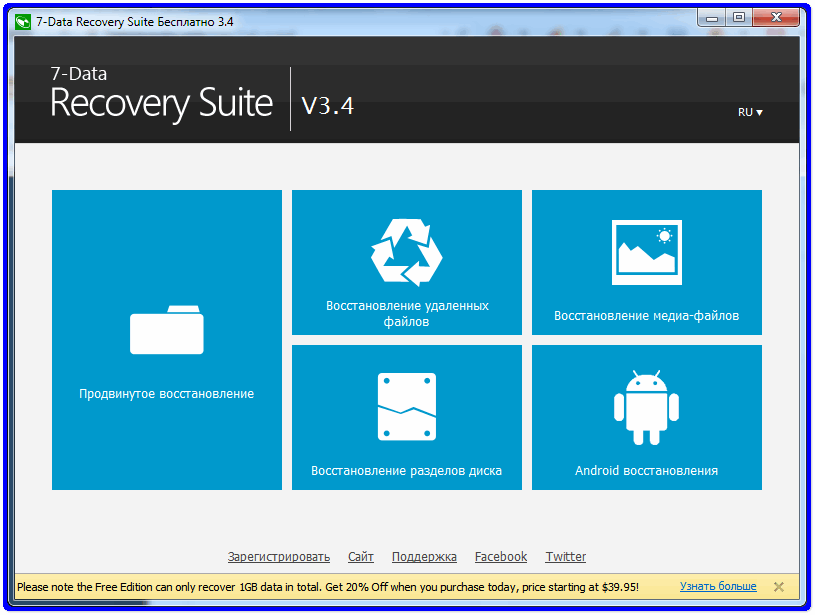Viewport: 815px width, 615px height.
Task: Select Восстановление удаленных файлов label
Action: pos(407,314)
